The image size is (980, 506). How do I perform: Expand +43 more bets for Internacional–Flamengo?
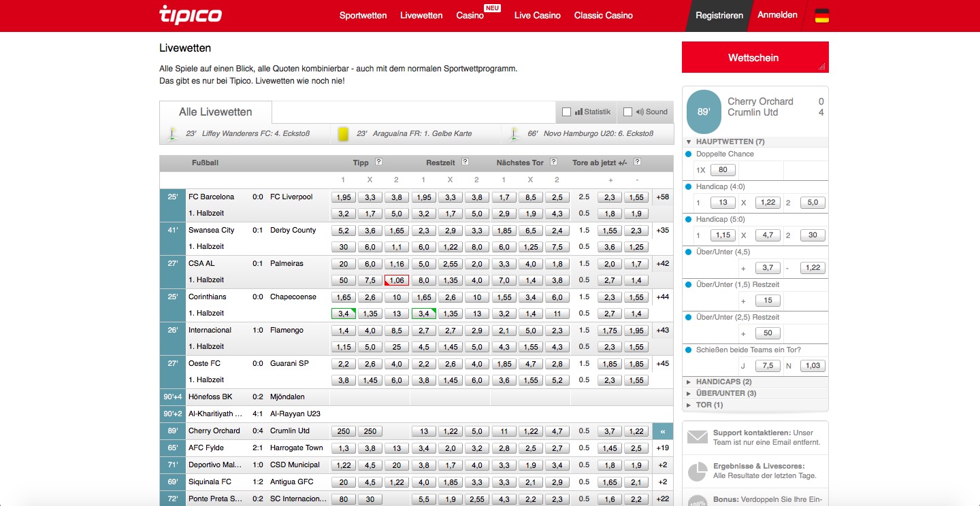tap(662, 331)
